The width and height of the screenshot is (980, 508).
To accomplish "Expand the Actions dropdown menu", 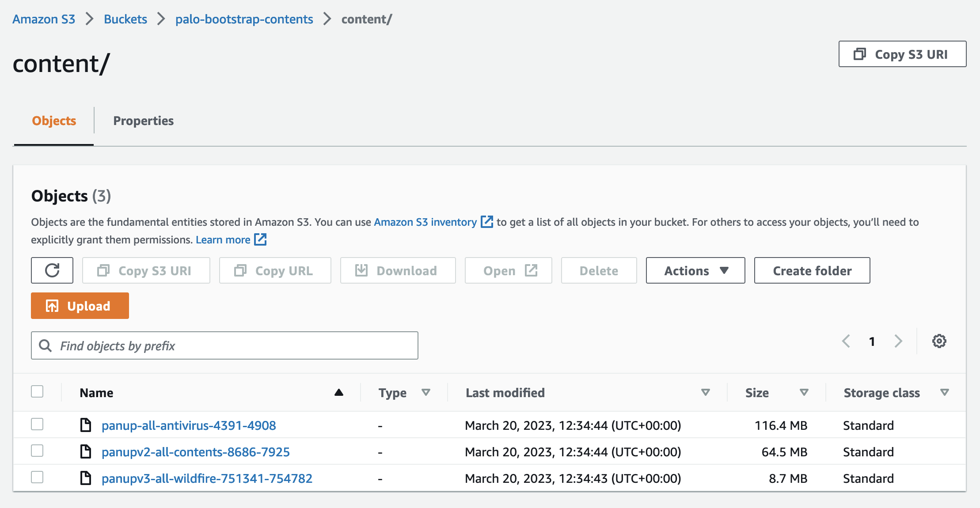I will (x=695, y=270).
